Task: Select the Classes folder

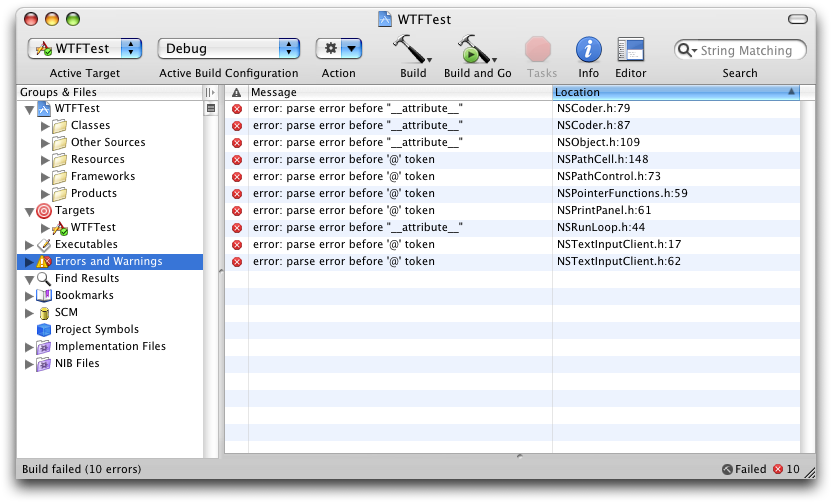Action: (x=59, y=125)
